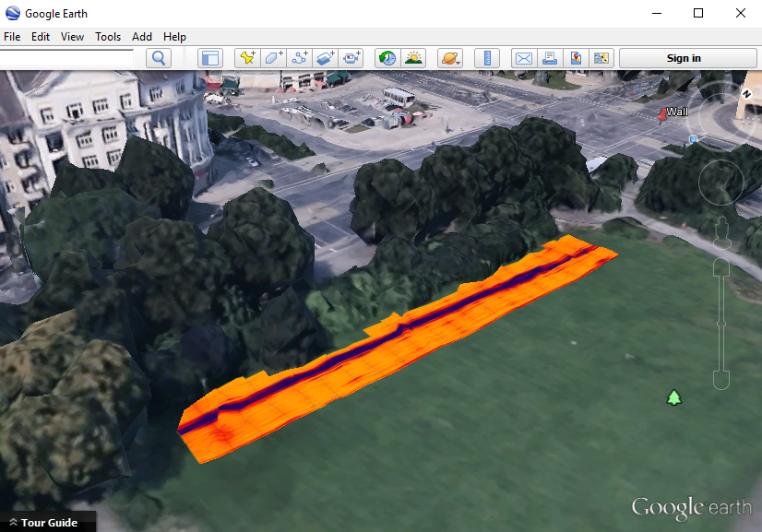This screenshot has height=532, width=762.
Task: Show historical imagery
Action: (387, 57)
